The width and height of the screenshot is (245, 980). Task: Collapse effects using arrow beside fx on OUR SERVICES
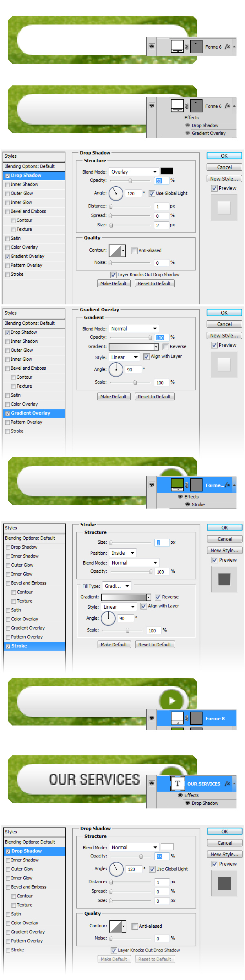pyautogui.click(x=234, y=784)
